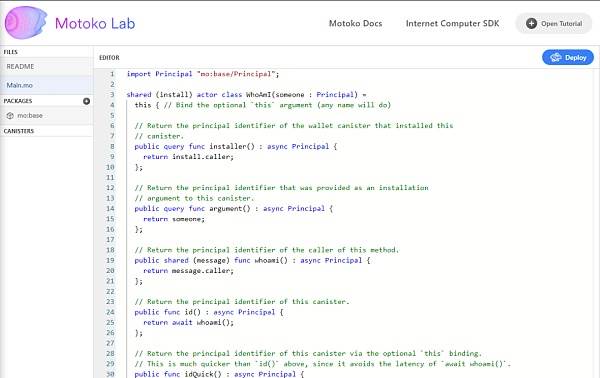Click the plus icon in Open Tutorial
The height and width of the screenshot is (378, 600).
(x=531, y=23)
